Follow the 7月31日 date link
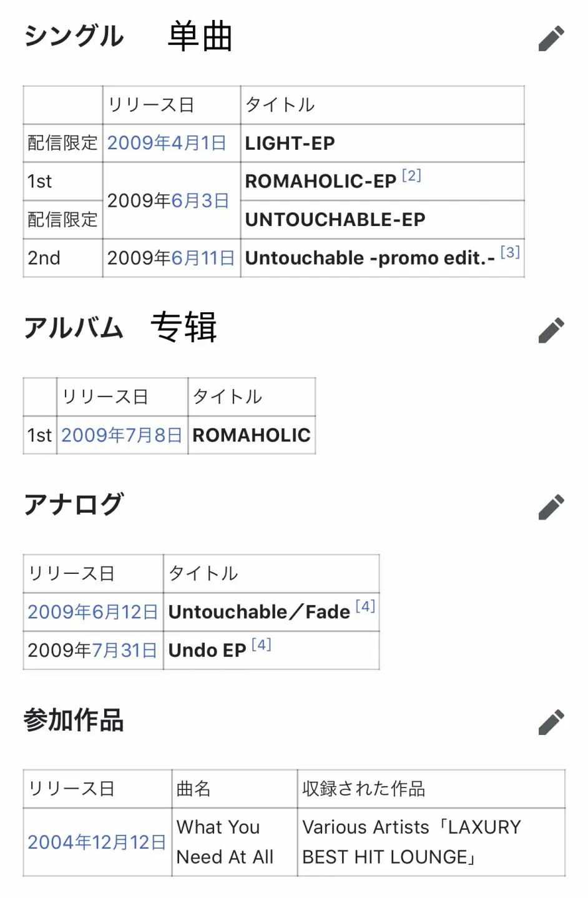The height and width of the screenshot is (898, 588). click(124, 650)
